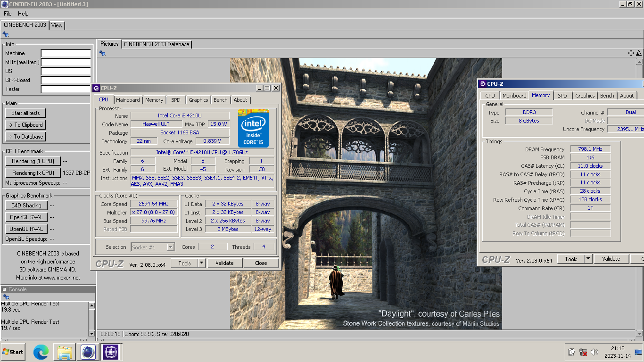Click the Start all tests button
The width and height of the screenshot is (644, 362).
click(x=25, y=113)
